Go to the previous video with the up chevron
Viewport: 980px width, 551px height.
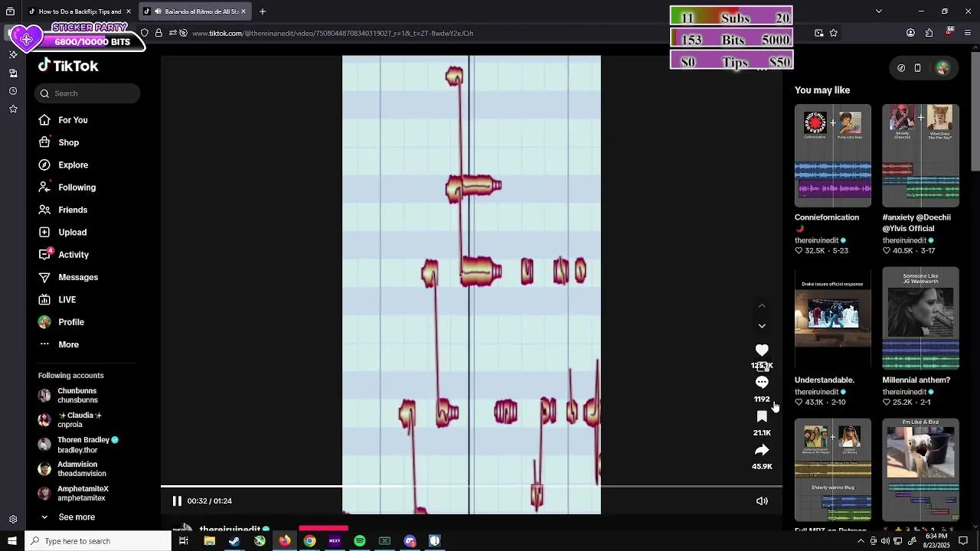762,305
